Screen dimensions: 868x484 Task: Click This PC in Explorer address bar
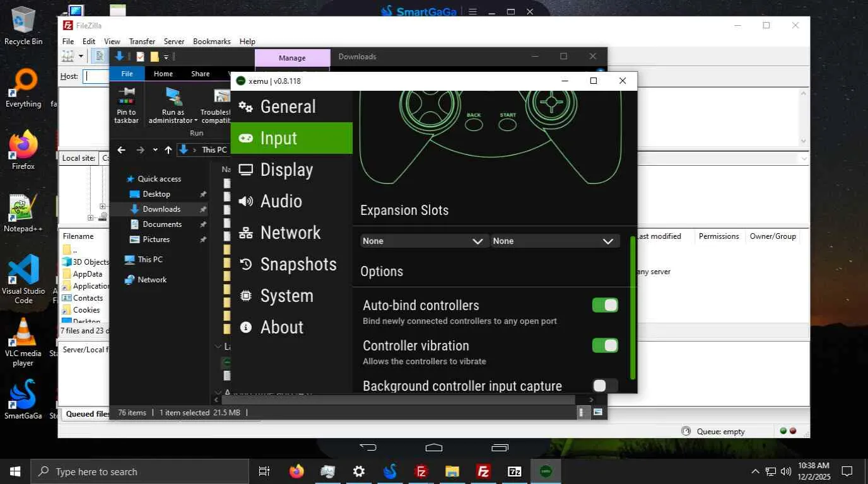coord(214,150)
